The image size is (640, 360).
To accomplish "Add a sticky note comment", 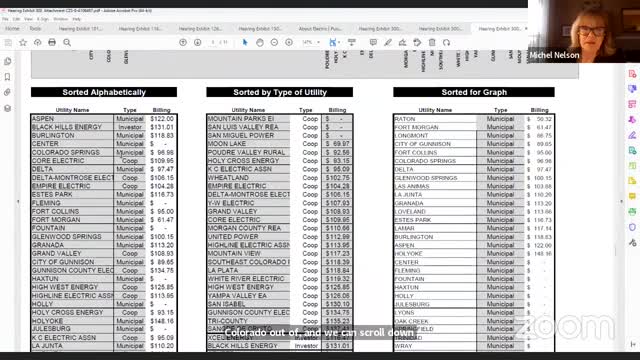I will (x=373, y=42).
